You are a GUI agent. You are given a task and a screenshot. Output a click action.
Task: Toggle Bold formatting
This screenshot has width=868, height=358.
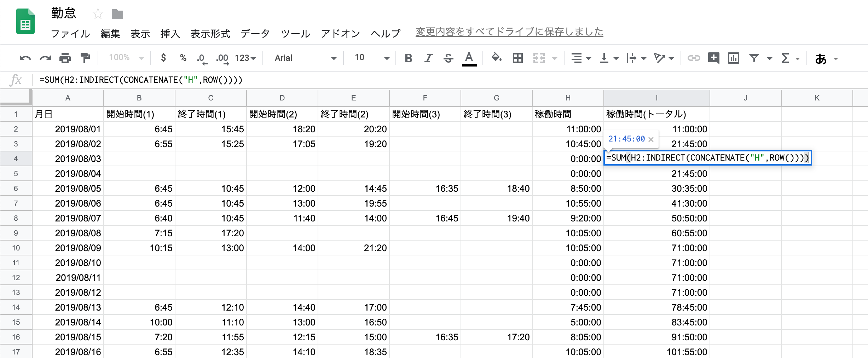point(409,58)
